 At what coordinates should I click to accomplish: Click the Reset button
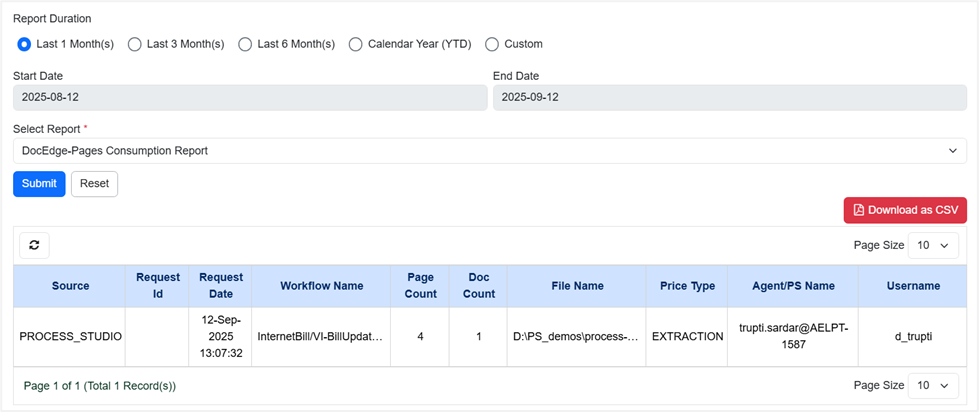(x=94, y=184)
